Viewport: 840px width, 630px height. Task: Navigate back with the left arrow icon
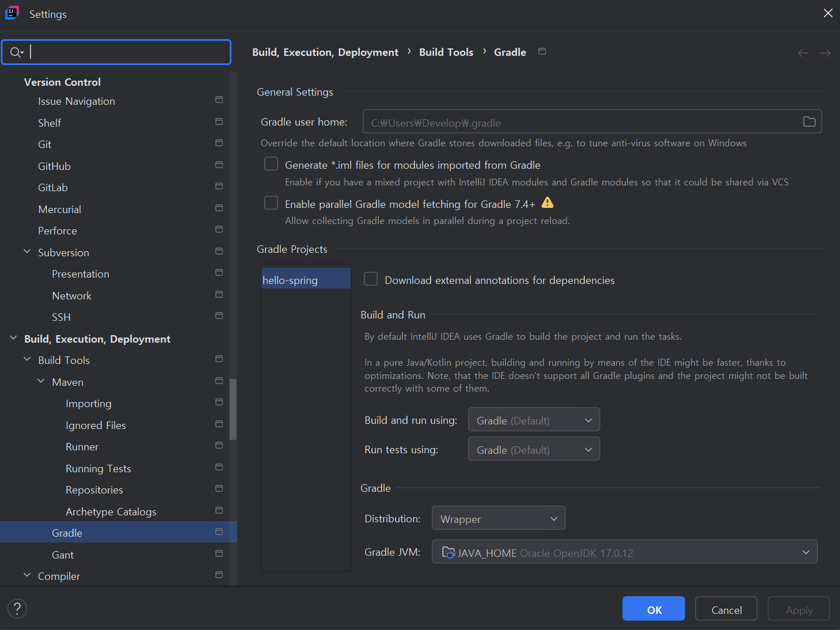coord(803,53)
